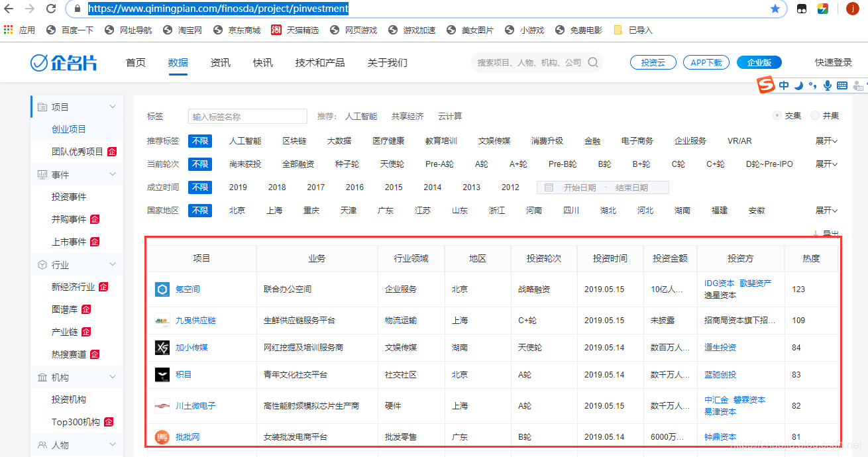The height and width of the screenshot is (457, 868).
Task: Select 不限 in the 推荐标签 row
Action: [200, 141]
